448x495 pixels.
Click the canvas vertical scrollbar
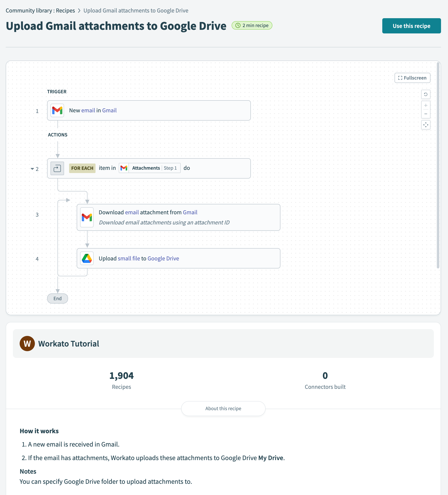pos(438,165)
